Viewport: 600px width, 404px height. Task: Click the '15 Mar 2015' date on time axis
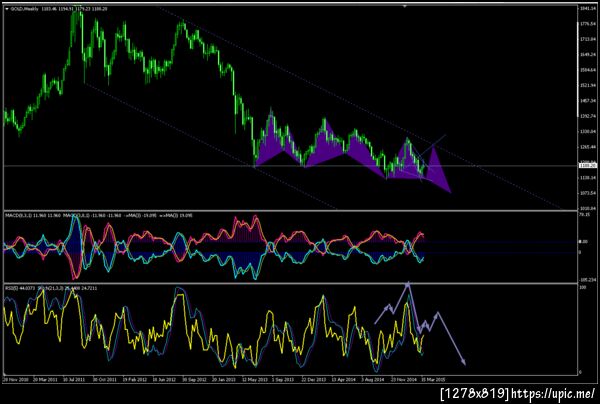tap(434, 380)
